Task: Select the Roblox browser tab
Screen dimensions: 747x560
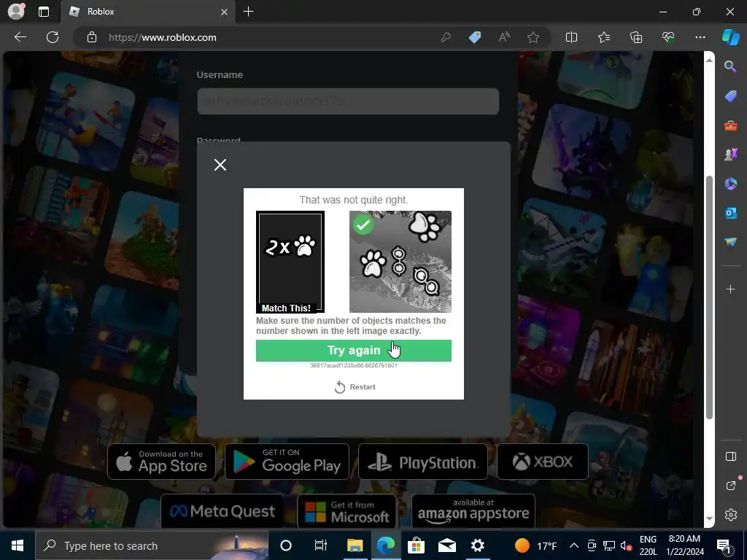Action: [147, 12]
